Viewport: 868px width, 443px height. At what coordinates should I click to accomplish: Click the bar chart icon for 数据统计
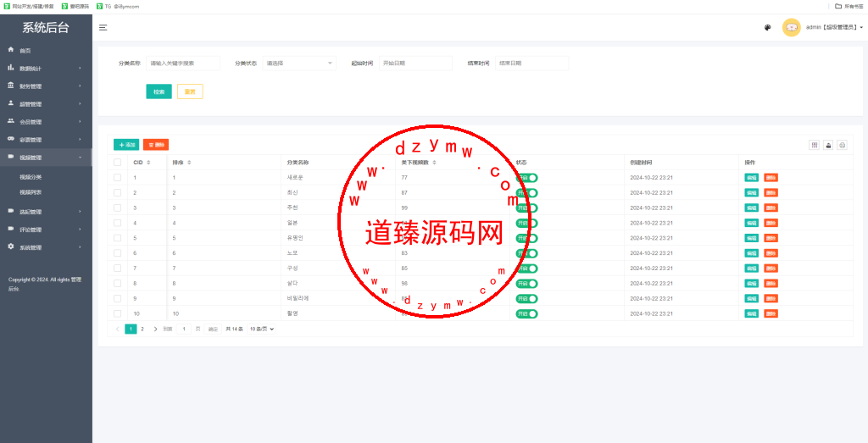tap(10, 68)
